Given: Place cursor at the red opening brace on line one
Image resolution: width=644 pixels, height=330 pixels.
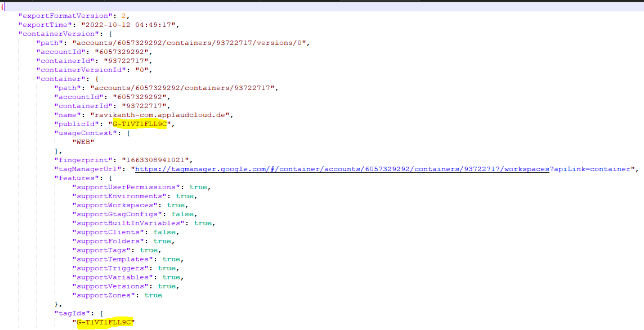Looking at the screenshot, I should (x=2, y=7).
